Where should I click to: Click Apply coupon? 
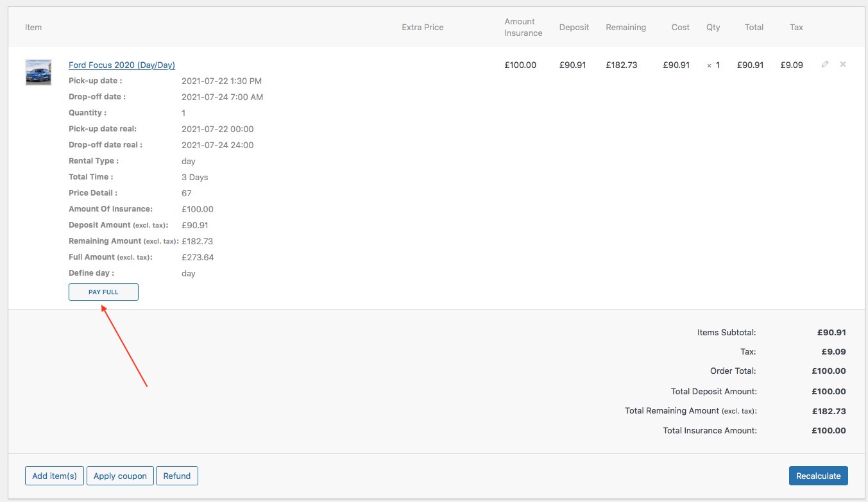click(x=120, y=476)
